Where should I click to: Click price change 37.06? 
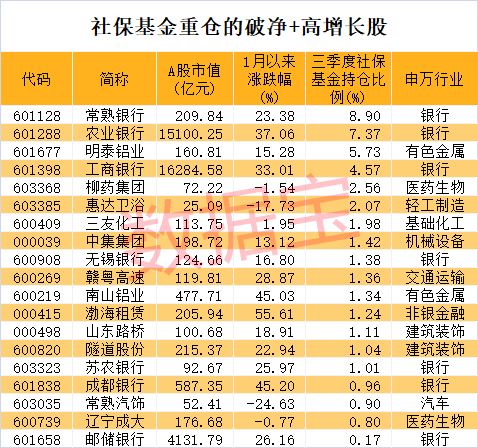coord(275,134)
